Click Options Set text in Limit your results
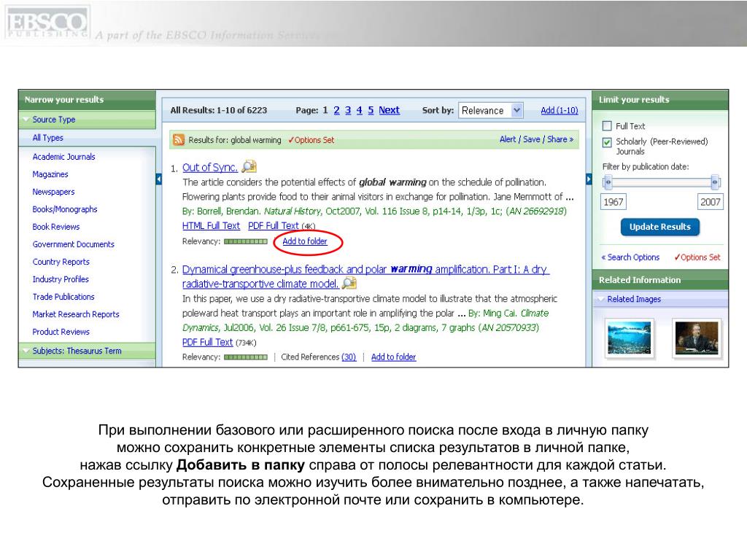 [x=697, y=257]
